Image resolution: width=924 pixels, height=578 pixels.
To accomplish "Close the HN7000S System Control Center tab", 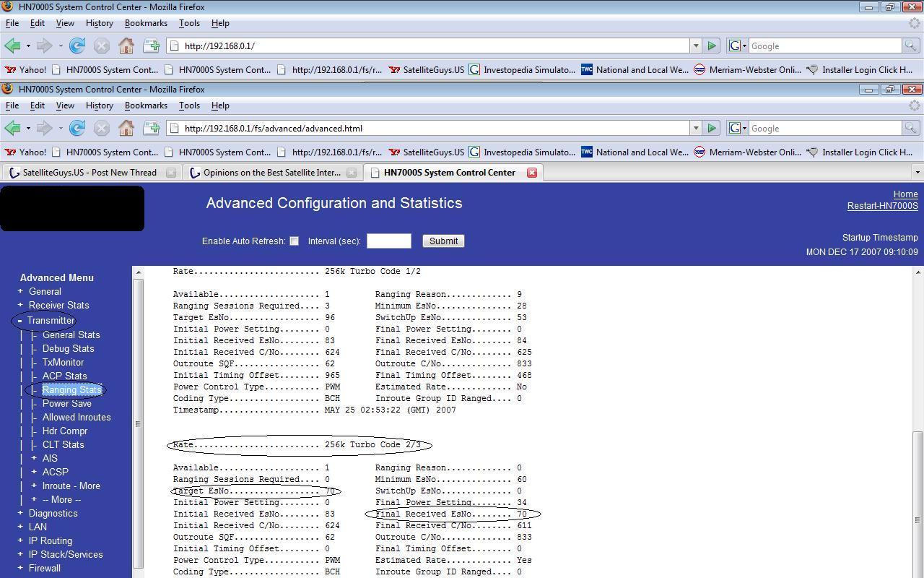I will point(532,173).
